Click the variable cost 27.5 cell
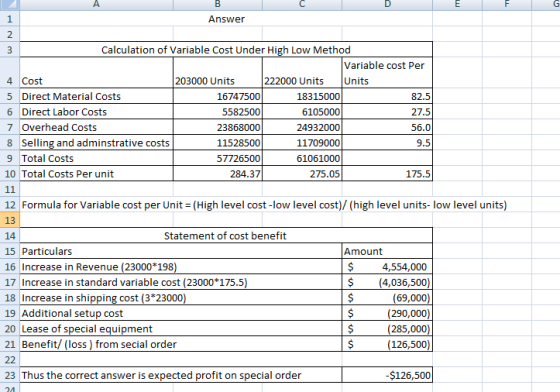 point(387,112)
